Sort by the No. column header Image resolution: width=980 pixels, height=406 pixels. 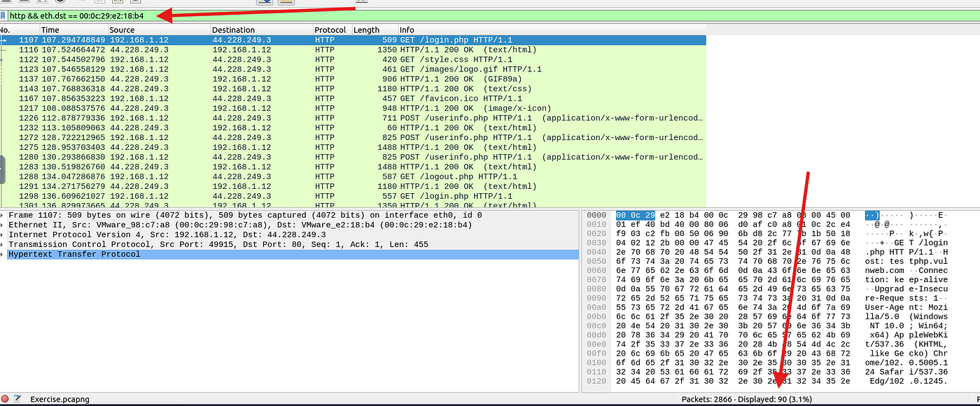(19, 29)
